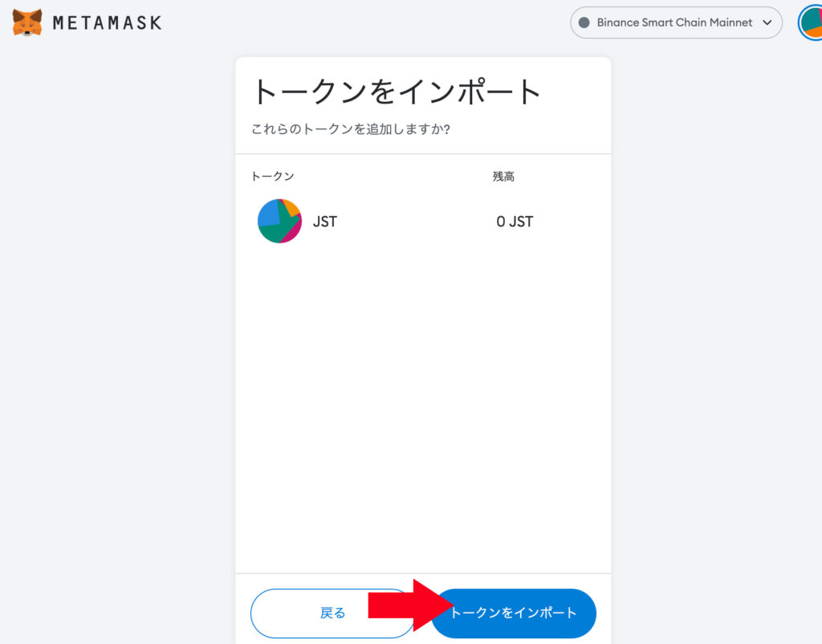Click the 0 JST balance value
This screenshot has width=822, height=644.
515,222
